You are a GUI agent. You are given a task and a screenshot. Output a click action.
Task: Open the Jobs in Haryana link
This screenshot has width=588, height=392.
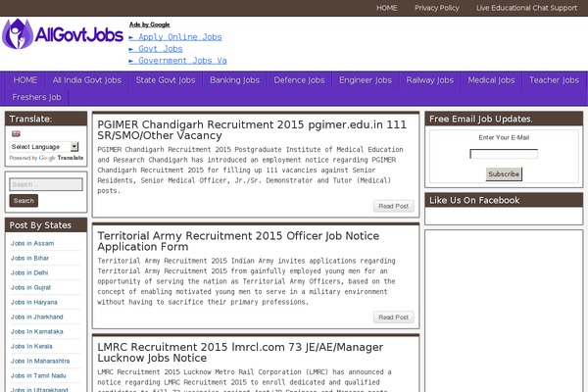[x=34, y=302]
